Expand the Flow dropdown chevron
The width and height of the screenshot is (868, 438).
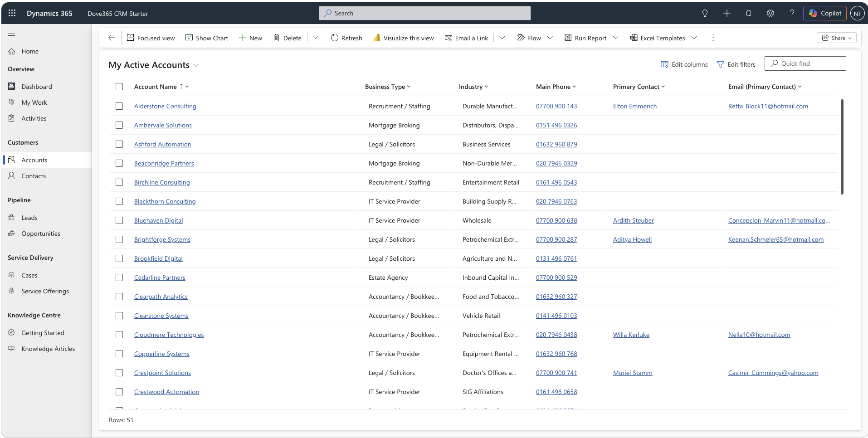(x=550, y=38)
